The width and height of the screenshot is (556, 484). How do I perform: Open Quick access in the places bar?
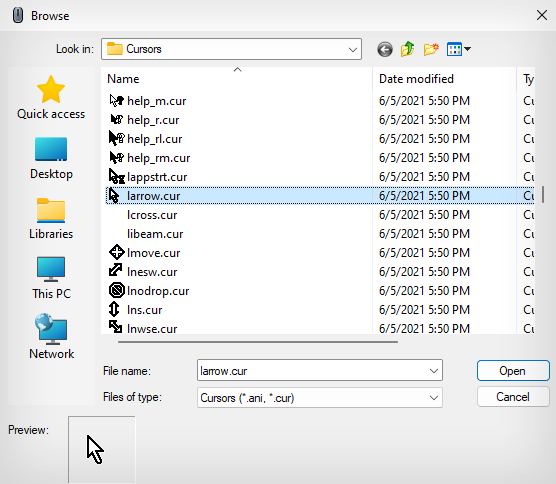[x=51, y=97]
